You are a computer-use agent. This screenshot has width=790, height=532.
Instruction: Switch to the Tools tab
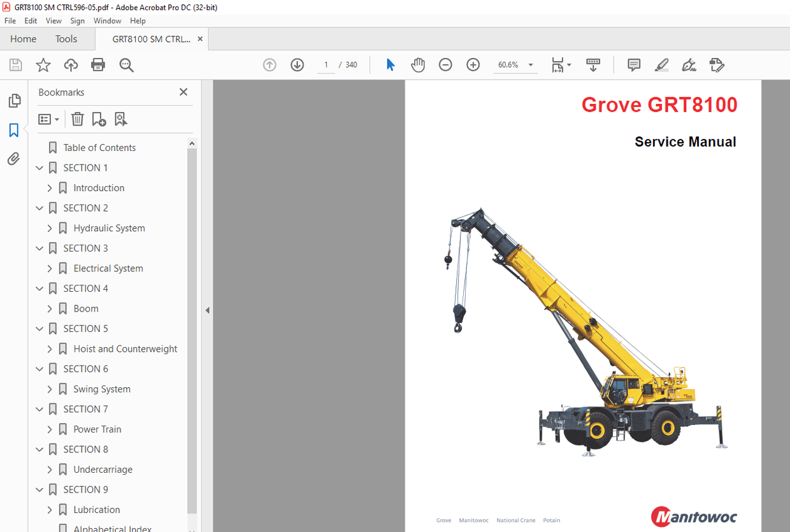pos(66,39)
